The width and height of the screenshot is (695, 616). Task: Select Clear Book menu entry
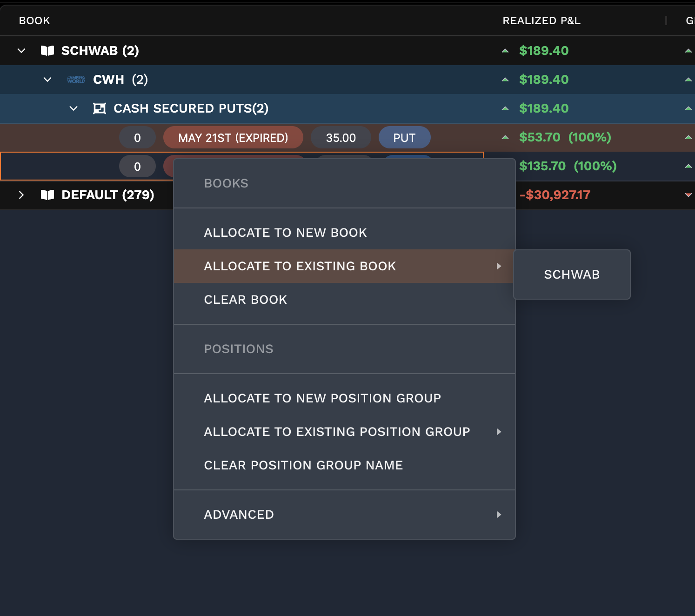click(x=344, y=300)
